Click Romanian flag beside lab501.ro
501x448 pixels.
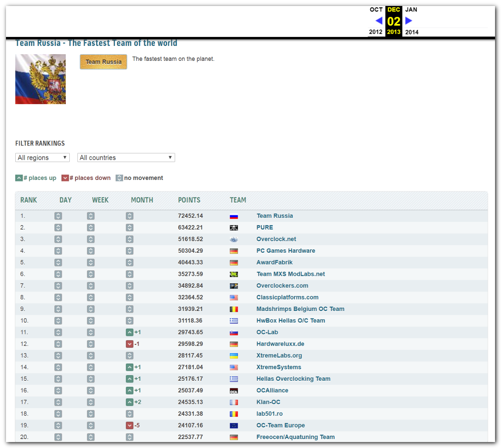coord(234,414)
